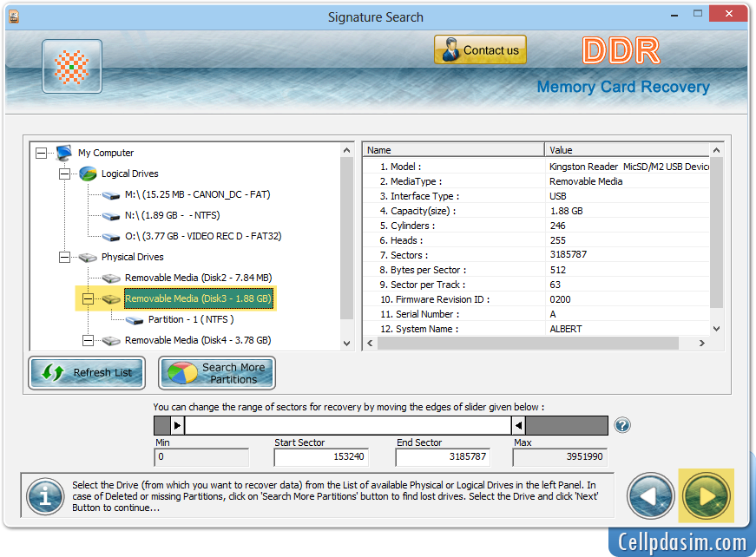The height and width of the screenshot is (557, 756).
Task: Click the '1. Model :' row
Action: tap(536, 167)
